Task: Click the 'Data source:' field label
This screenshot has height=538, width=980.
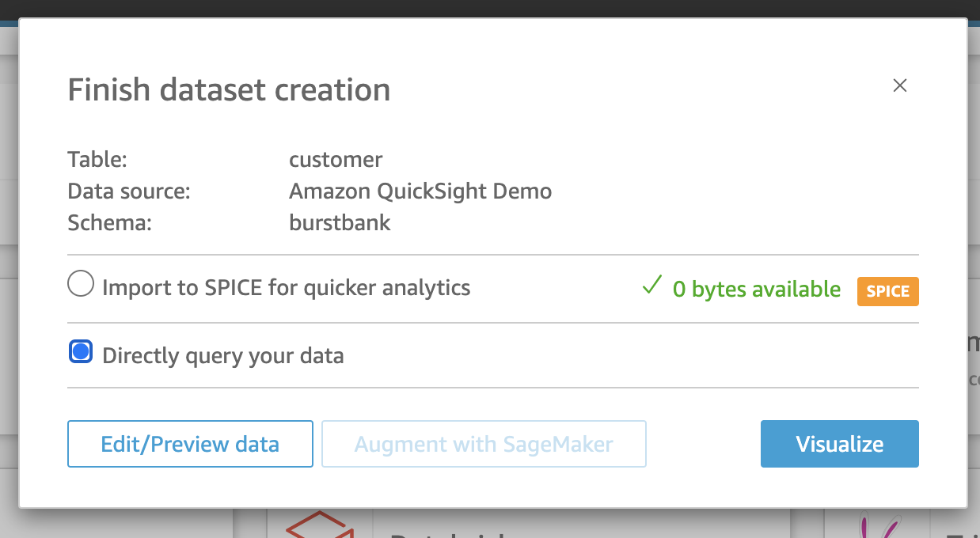Action: tap(129, 191)
